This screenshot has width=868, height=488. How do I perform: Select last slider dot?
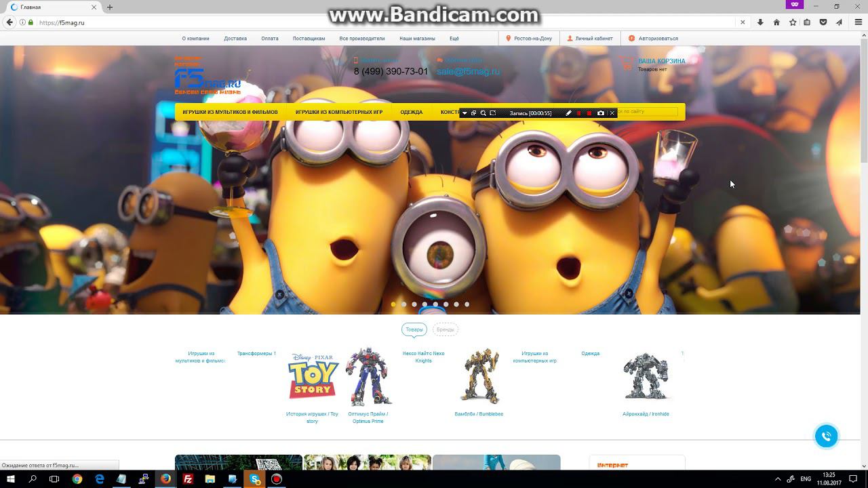(x=467, y=304)
